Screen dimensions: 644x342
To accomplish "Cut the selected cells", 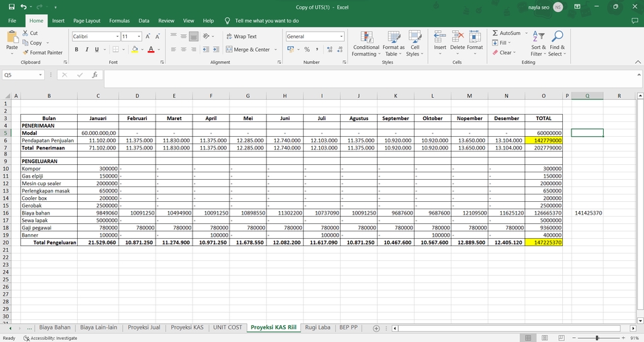I will point(30,33).
